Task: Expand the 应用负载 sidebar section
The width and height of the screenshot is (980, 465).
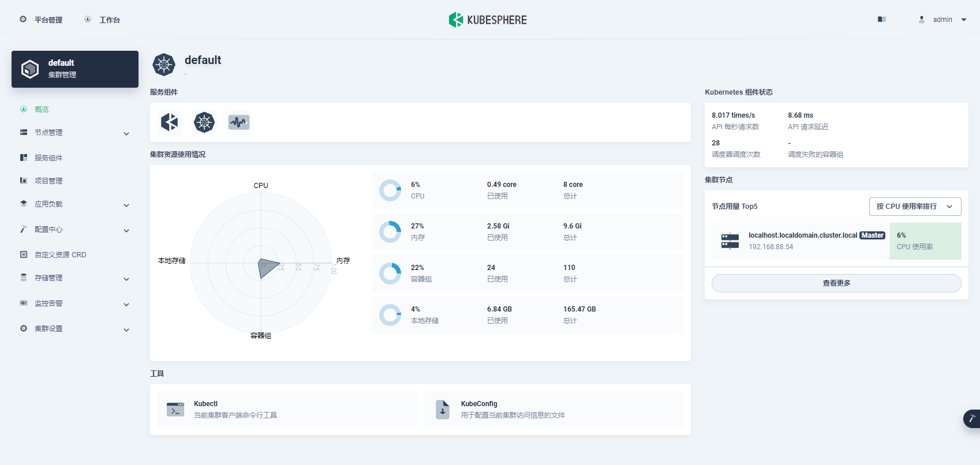Action: (x=75, y=204)
